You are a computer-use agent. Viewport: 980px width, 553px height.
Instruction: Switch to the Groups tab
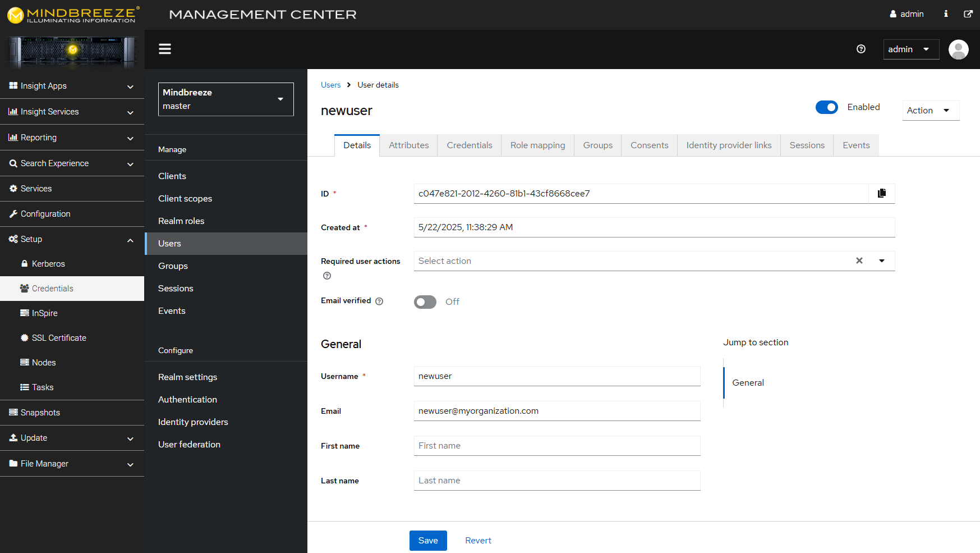(x=597, y=145)
